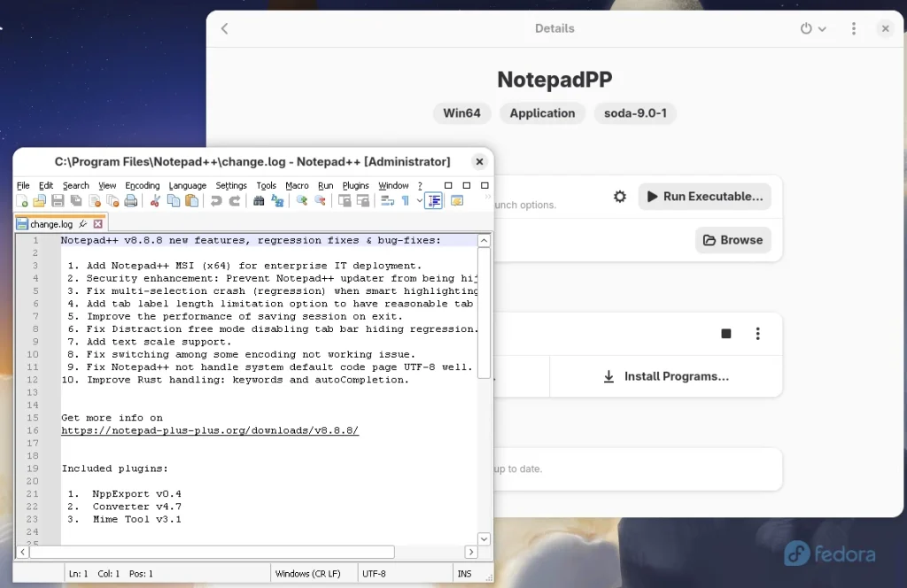Click the editor's vertical scrollbar thumb
This screenshot has height=588, width=907.
(484, 312)
